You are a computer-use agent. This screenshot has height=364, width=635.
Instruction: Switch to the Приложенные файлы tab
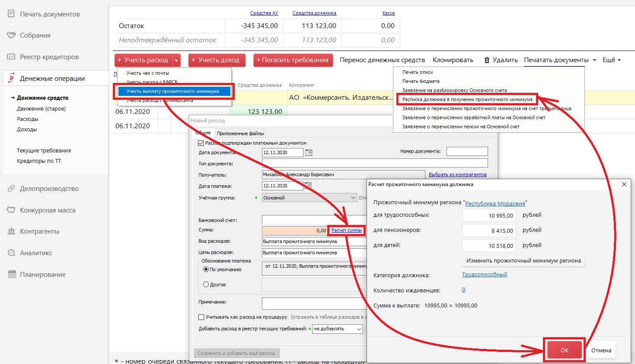240,133
